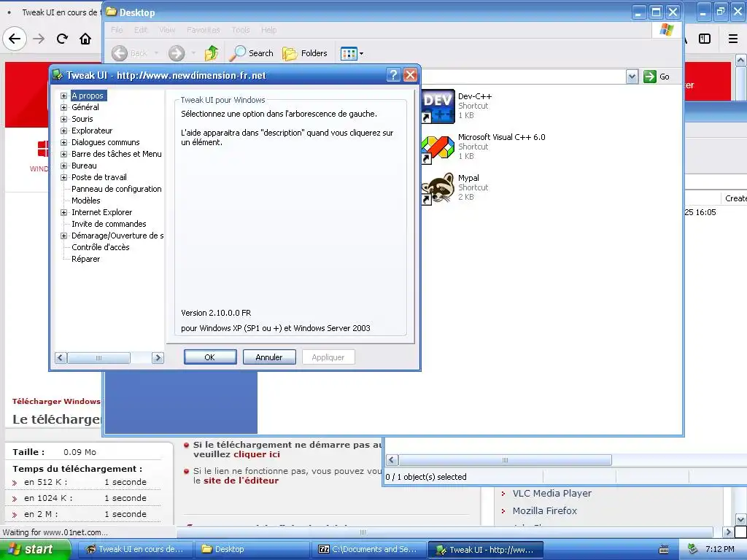Click the Up folder icon in Desktop window
The height and width of the screenshot is (560, 747).
point(211,53)
